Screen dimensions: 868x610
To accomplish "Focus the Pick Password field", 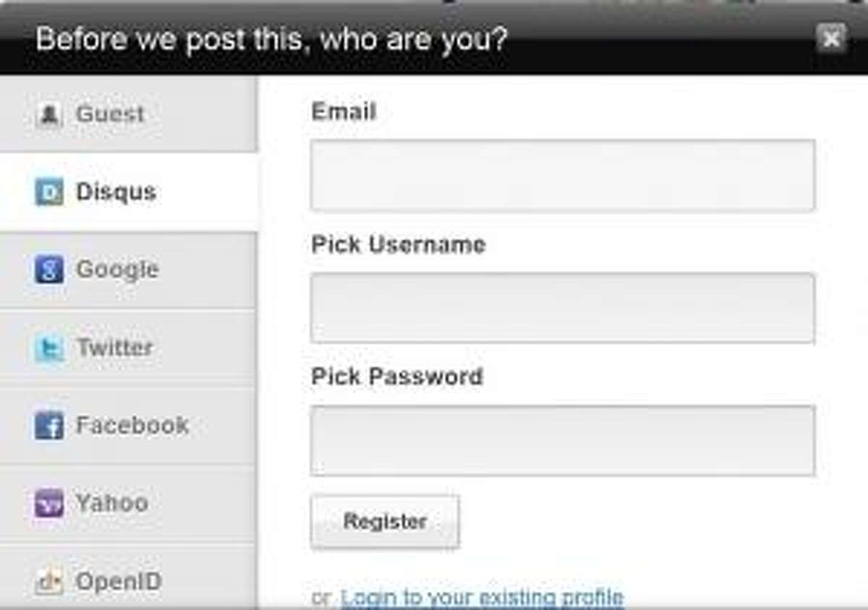I will coord(563,440).
